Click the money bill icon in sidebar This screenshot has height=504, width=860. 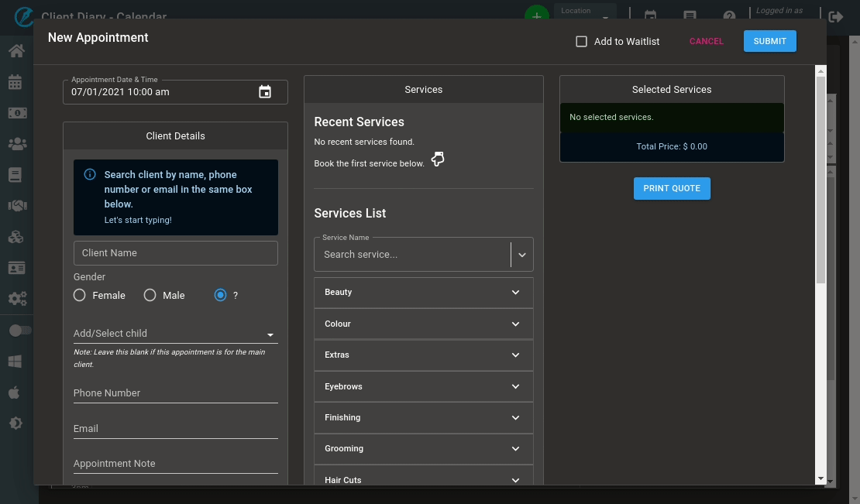point(16,113)
